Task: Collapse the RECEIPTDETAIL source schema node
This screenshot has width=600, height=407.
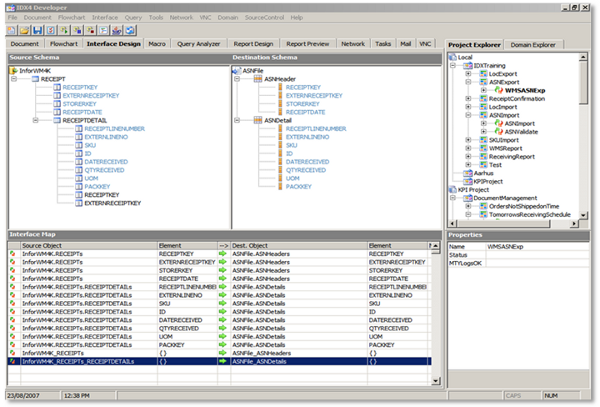Action: [x=33, y=121]
